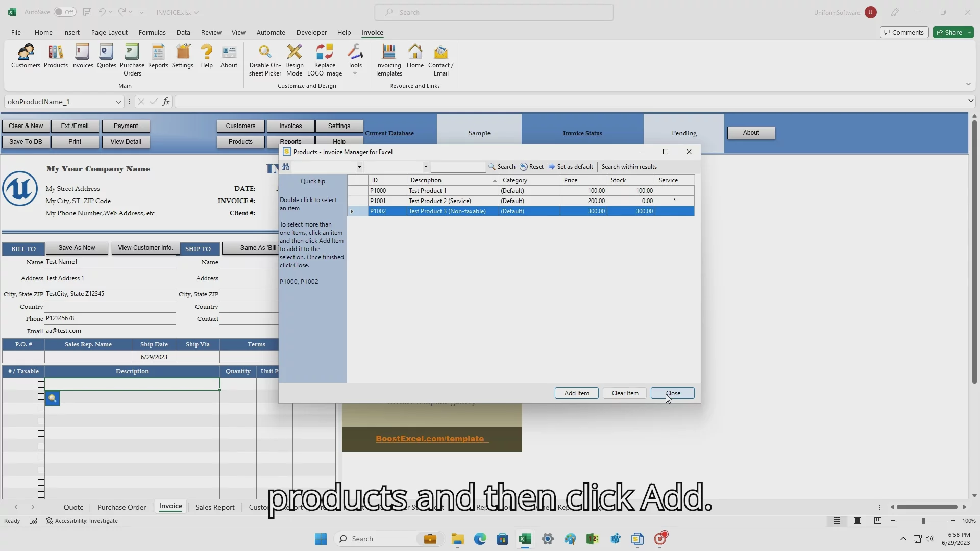Image resolution: width=980 pixels, height=551 pixels.
Task: Toggle the AutoSave switch
Action: tap(65, 12)
